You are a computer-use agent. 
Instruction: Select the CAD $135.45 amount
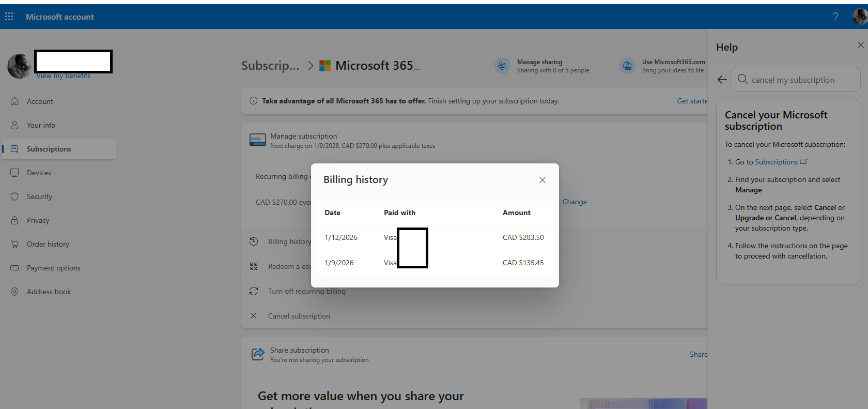tap(523, 263)
